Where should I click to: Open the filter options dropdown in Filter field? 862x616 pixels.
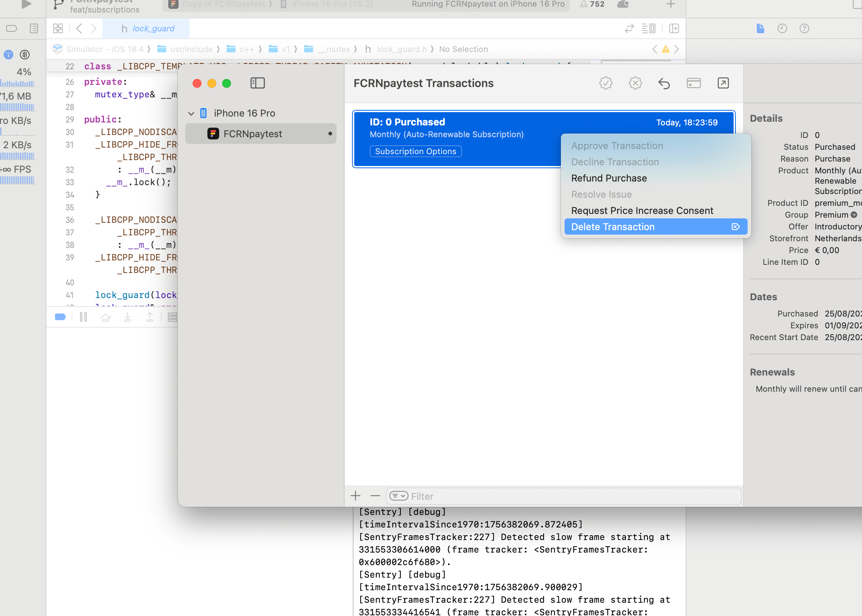pos(398,496)
